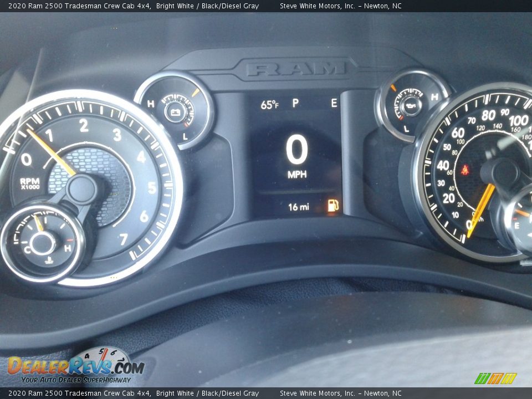Click the RPM X1000 label on the tachometer
532x399 pixels.
point(29,183)
